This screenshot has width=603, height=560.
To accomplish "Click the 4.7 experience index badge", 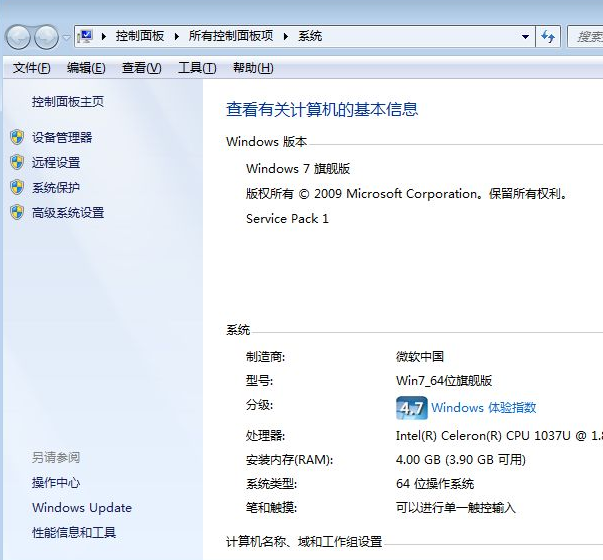I will point(411,408).
